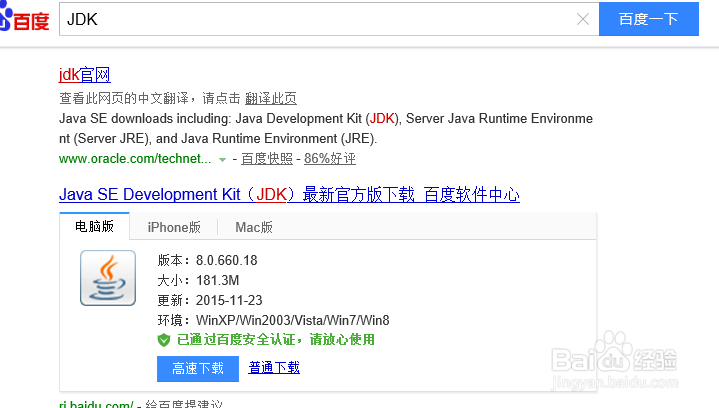Switch to the 电脑版 tab
Viewport: 719px width, 408px height.
[x=95, y=227]
